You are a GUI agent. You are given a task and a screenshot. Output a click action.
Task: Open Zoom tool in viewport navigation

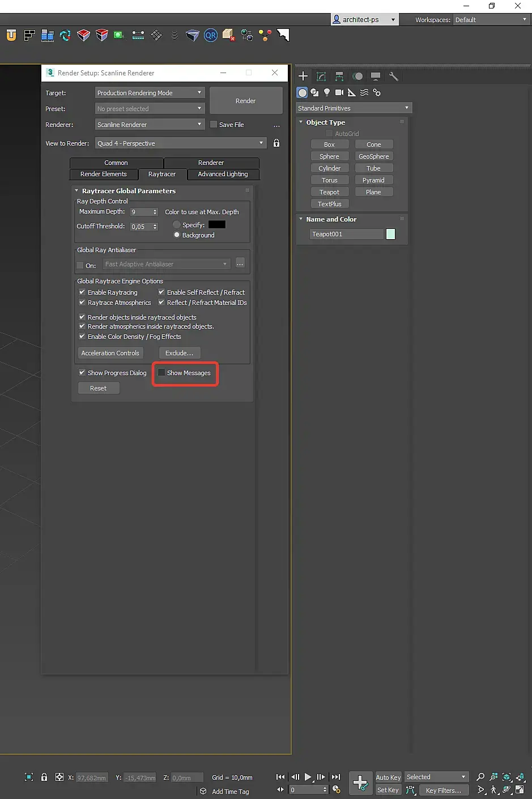(x=480, y=777)
